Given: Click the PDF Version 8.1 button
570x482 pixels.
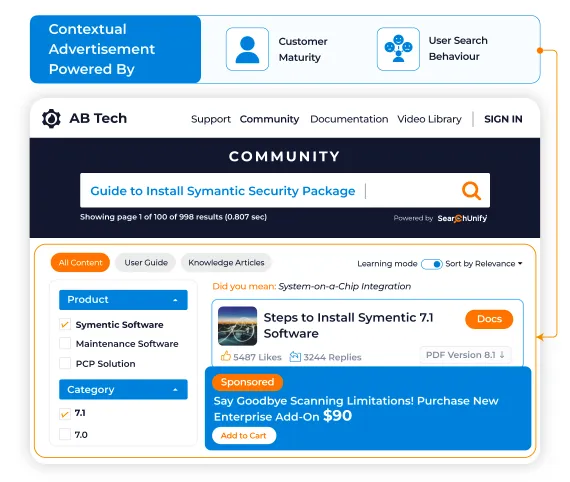Looking at the screenshot, I should coord(465,355).
